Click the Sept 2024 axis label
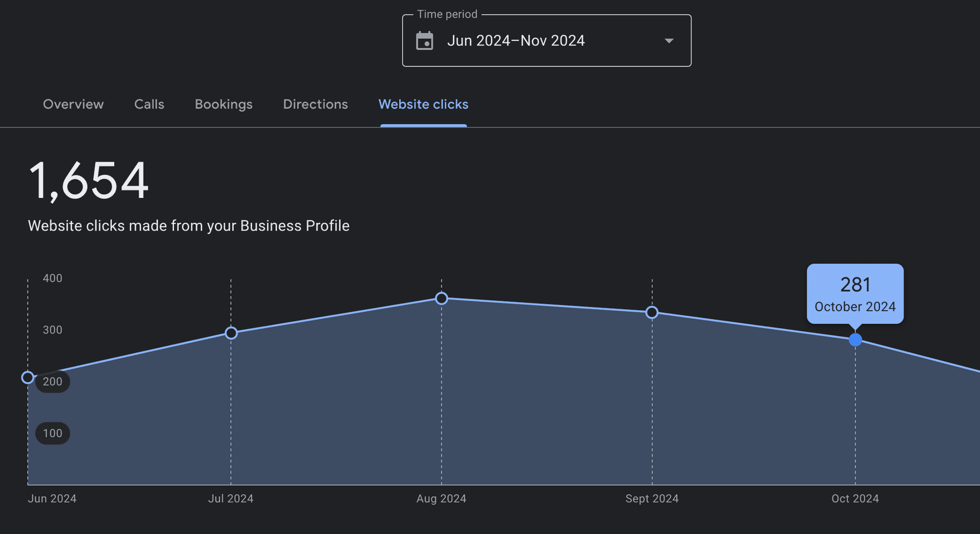 click(x=652, y=498)
